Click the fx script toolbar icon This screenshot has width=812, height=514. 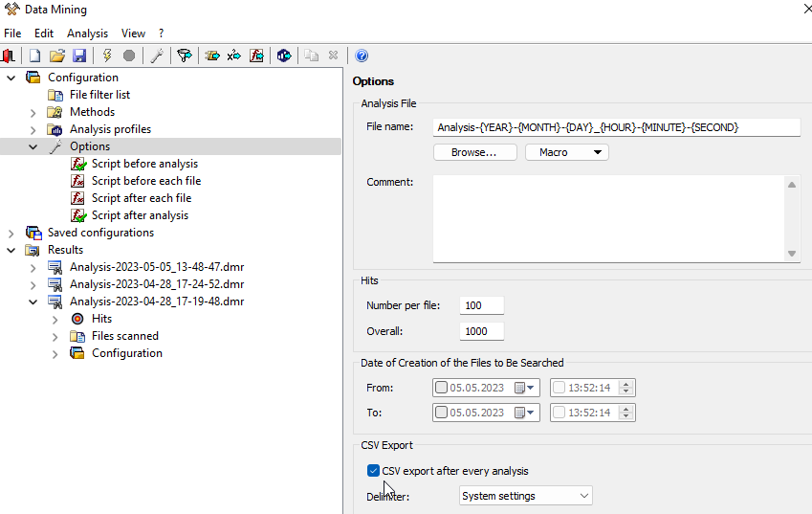click(x=256, y=56)
